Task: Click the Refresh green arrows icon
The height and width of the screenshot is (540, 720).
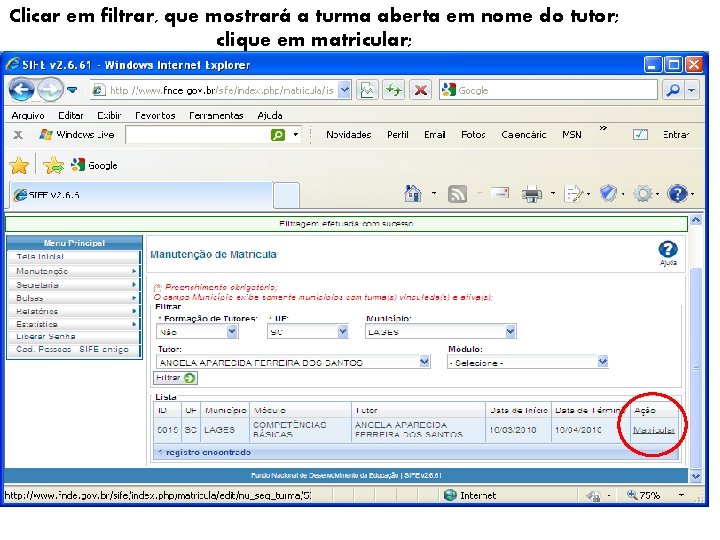Action: pyautogui.click(x=394, y=90)
